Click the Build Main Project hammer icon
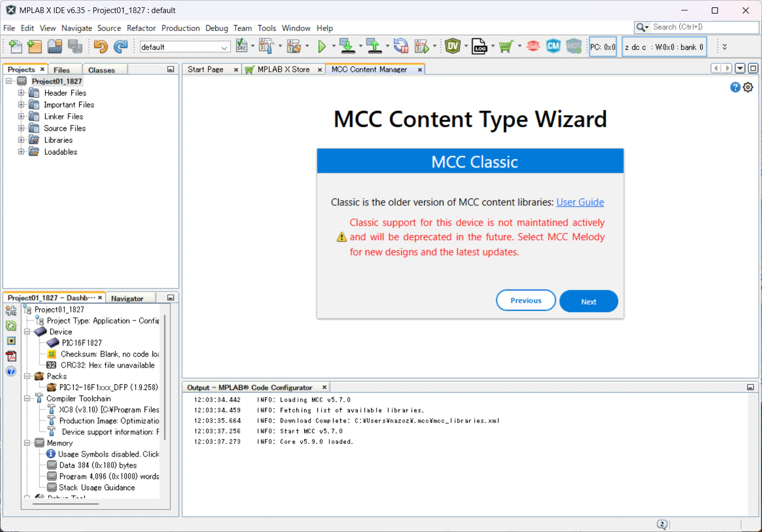 click(x=267, y=47)
